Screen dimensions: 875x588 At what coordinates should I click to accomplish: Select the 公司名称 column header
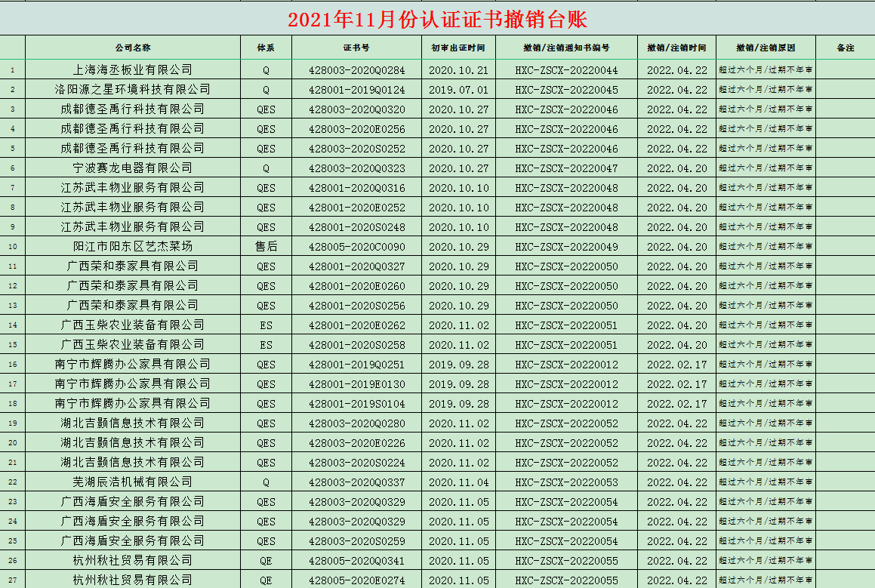point(133,48)
